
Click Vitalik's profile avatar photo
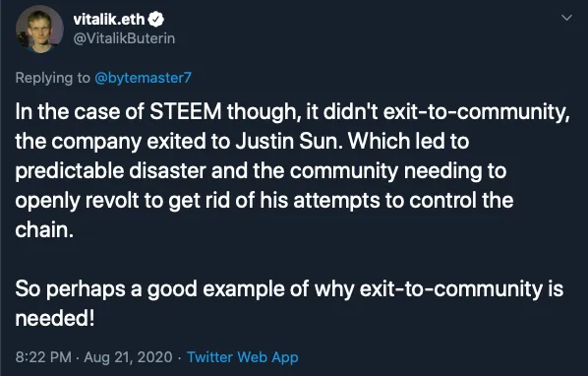[x=39, y=29]
